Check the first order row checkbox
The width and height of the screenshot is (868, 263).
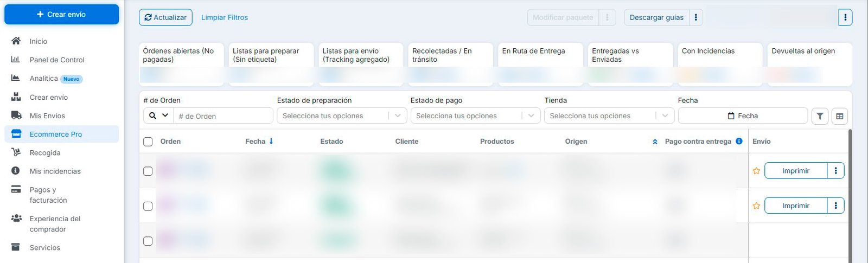[x=148, y=171]
